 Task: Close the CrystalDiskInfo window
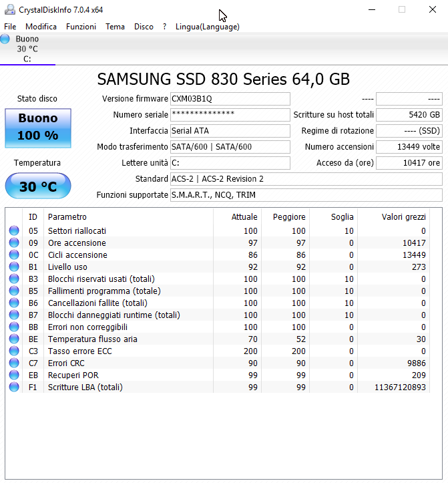(x=433, y=10)
